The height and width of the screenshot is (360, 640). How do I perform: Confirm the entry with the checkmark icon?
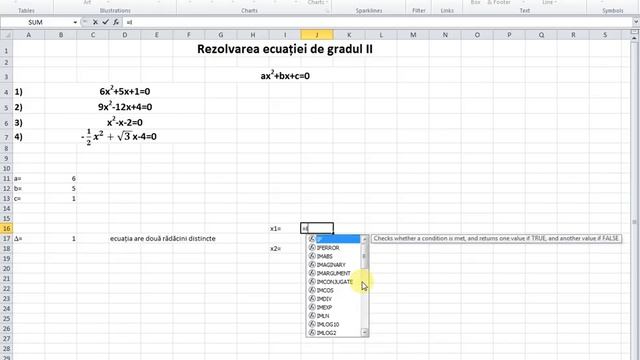click(105, 22)
